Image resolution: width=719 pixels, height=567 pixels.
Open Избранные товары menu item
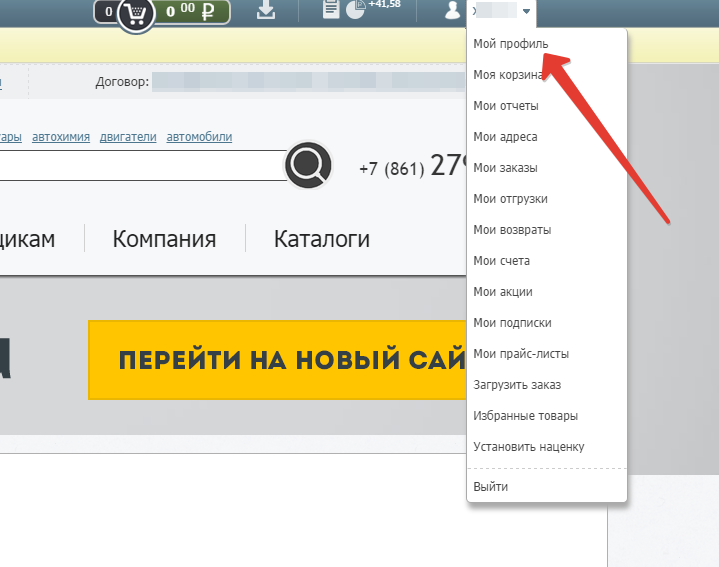tap(525, 416)
